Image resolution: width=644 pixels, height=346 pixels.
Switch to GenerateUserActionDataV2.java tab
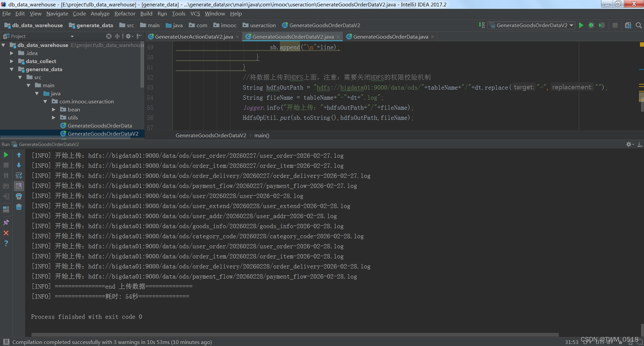coord(194,37)
